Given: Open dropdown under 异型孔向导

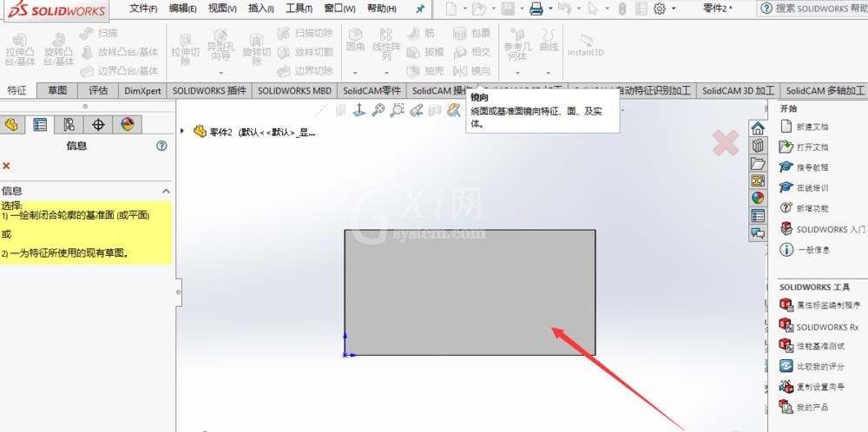Looking at the screenshot, I should point(220,73).
